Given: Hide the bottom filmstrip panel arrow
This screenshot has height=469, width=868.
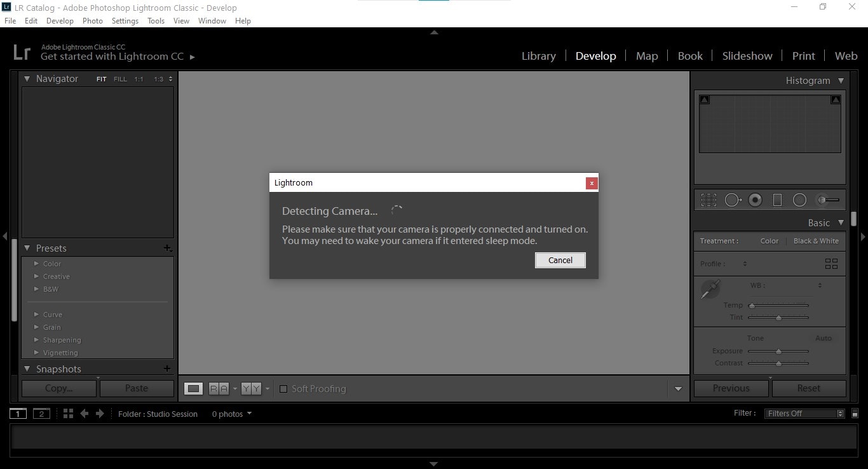Looking at the screenshot, I should tap(434, 464).
